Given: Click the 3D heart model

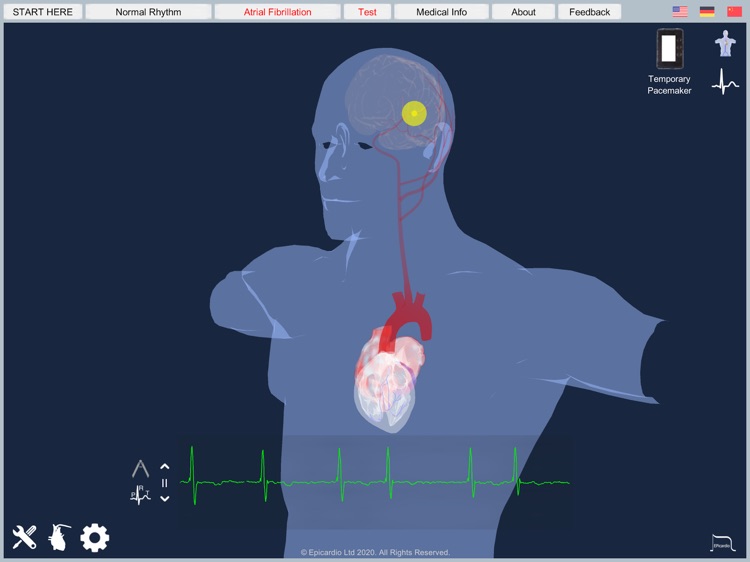Looking at the screenshot, I should 388,378.
